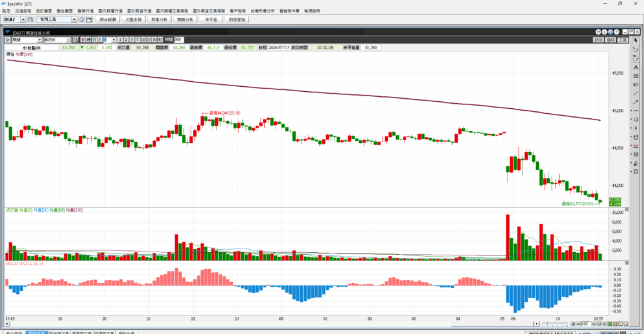Click the gear icon beside 常用工具 dropdown

(82, 19)
